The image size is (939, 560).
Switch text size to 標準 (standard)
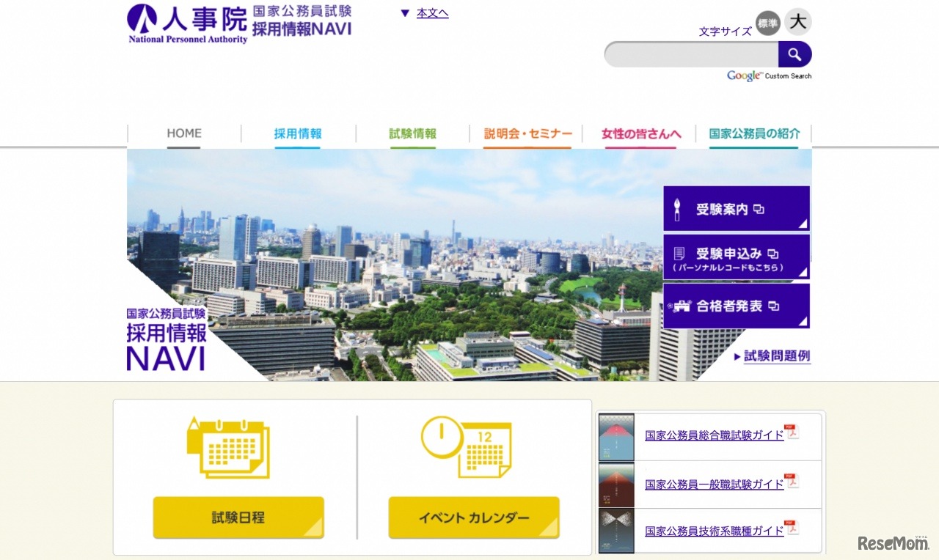767,23
